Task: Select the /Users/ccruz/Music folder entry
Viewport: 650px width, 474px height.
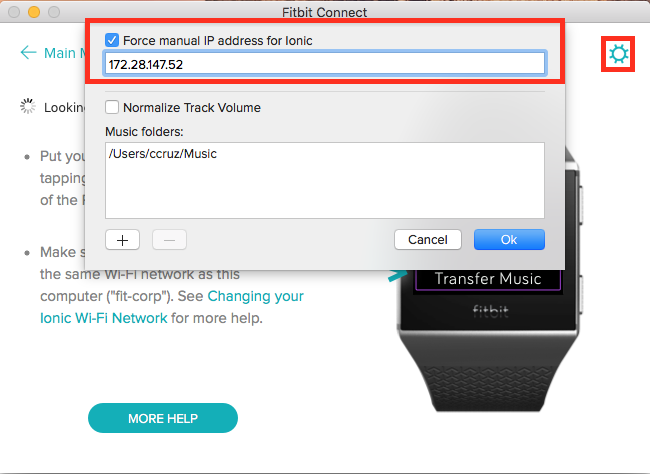Action: [162, 154]
